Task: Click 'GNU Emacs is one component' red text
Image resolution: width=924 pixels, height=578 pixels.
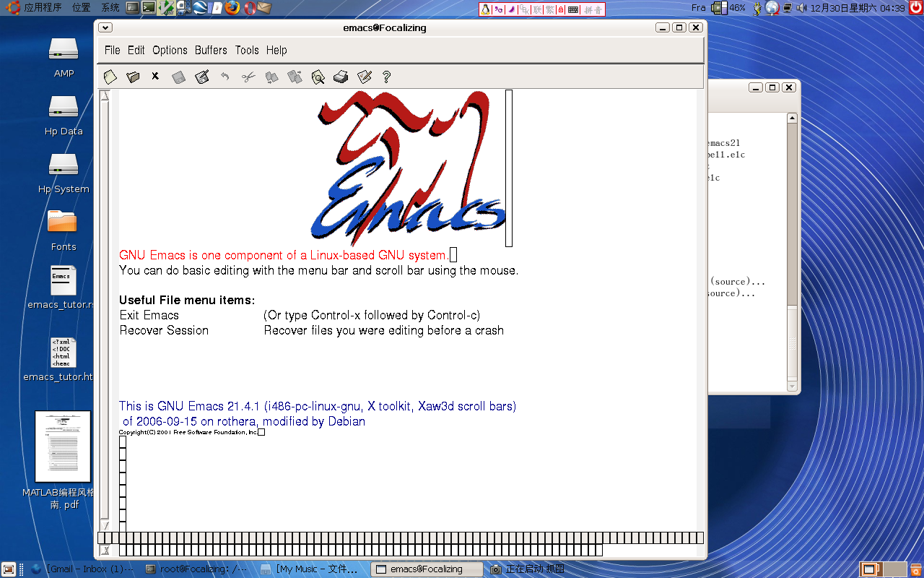Action: (x=284, y=255)
